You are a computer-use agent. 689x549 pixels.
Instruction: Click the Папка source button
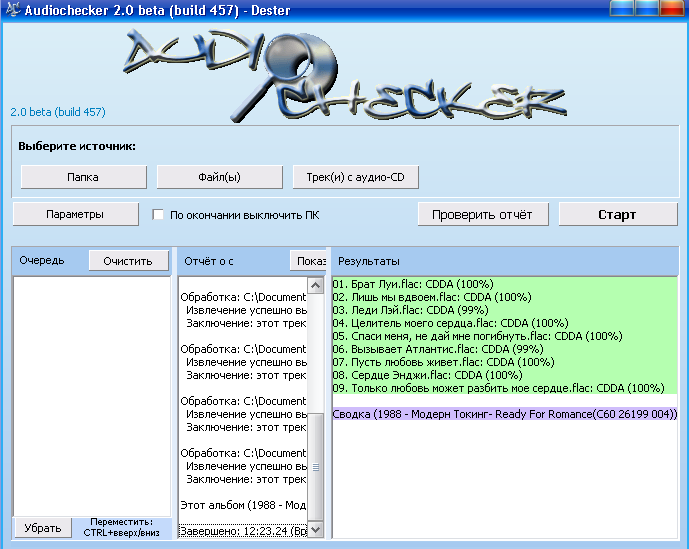(x=82, y=177)
